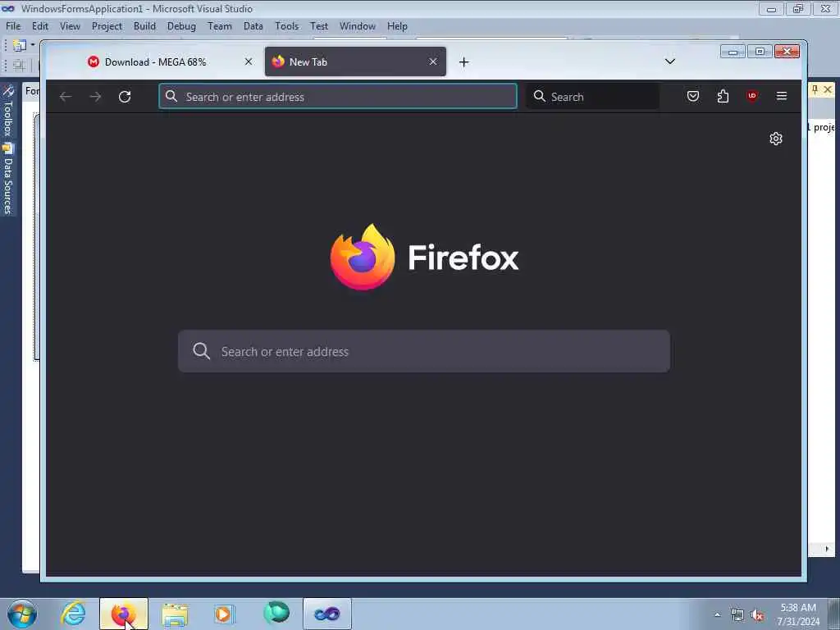Image resolution: width=840 pixels, height=630 pixels.
Task: Close the pinned Visual Studio side panel
Action: (x=828, y=89)
